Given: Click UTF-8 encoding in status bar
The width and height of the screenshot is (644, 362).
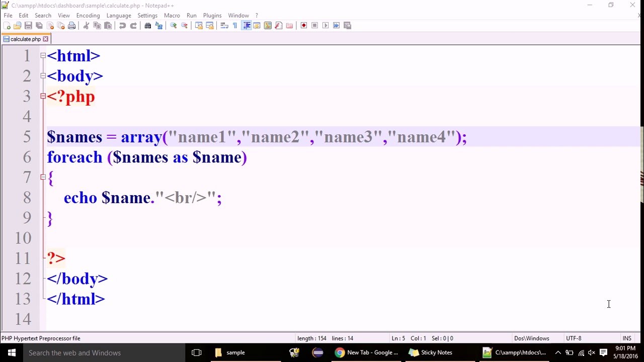Looking at the screenshot, I should [x=574, y=338].
